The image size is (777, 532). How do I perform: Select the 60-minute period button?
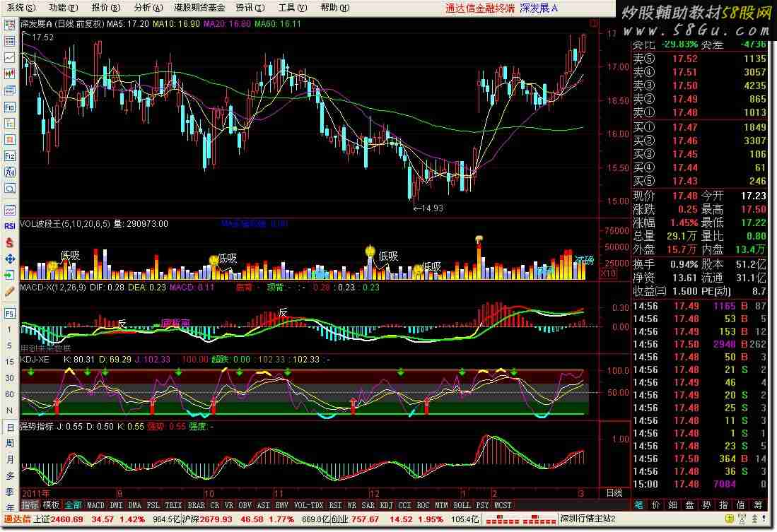pos(9,394)
